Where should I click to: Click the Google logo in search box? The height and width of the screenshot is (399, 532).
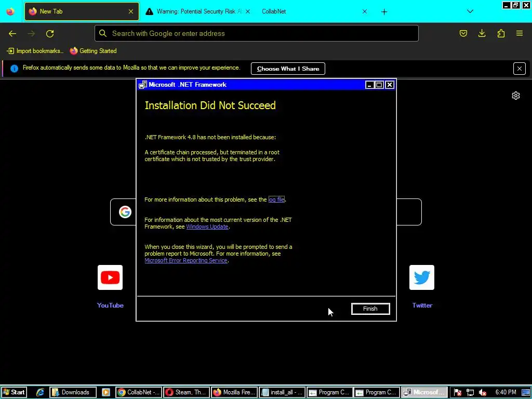coord(125,212)
